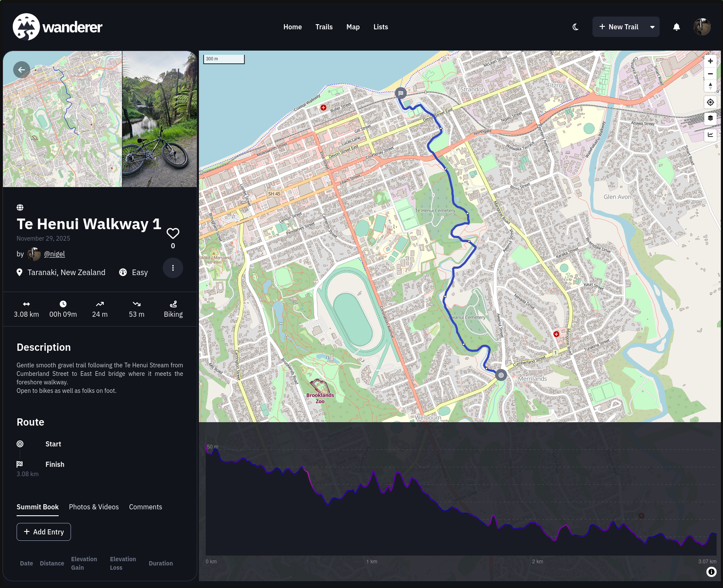This screenshot has height=588, width=723.
Task: Go back using the arrow button
Action: pos(21,70)
